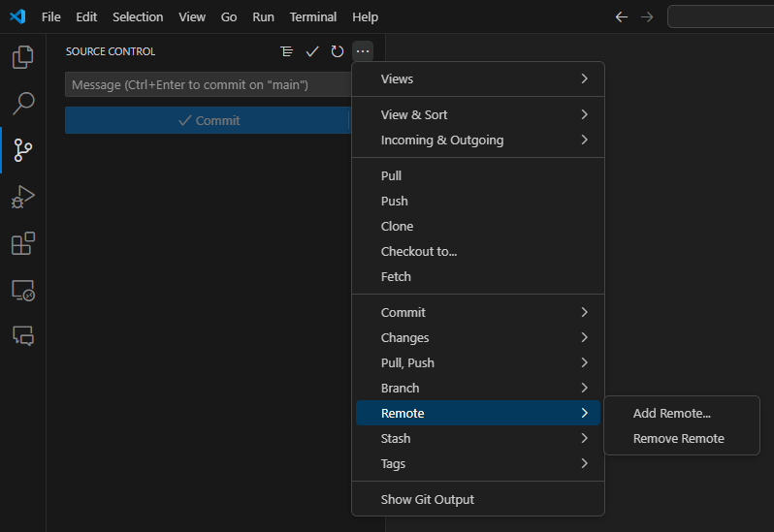
Task: Open the Extensions view icon
Action: tap(22, 243)
